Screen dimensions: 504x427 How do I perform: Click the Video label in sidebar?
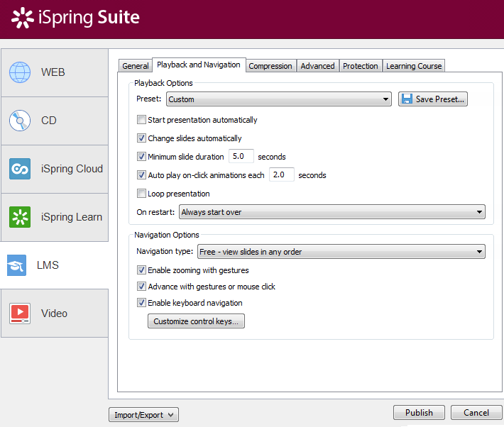[54, 314]
